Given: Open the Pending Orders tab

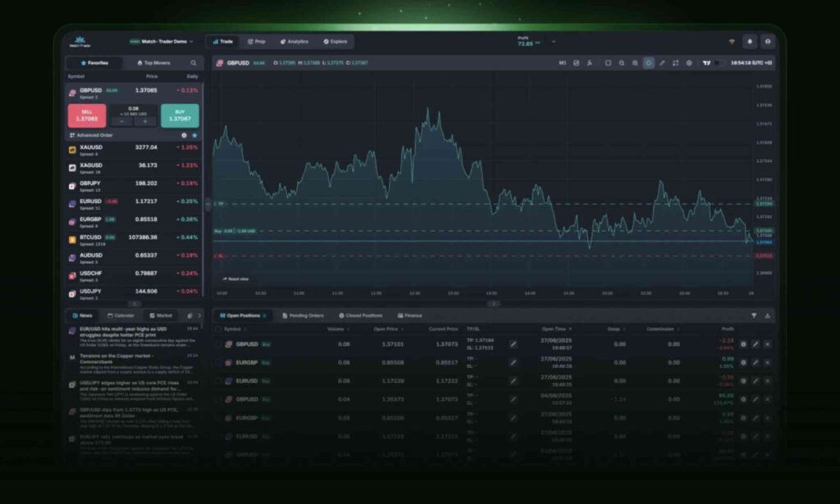Looking at the screenshot, I should pos(303,316).
